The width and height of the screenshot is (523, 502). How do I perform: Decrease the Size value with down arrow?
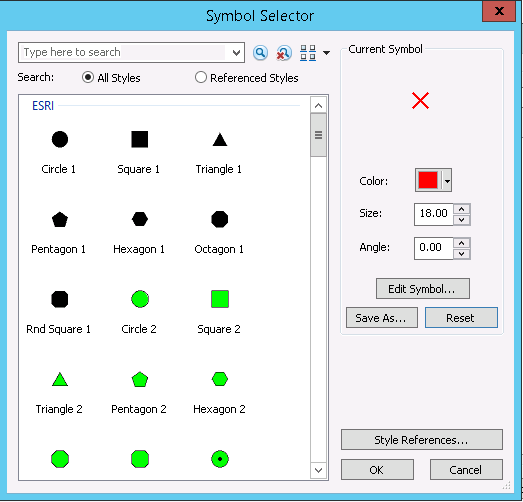[462, 220]
